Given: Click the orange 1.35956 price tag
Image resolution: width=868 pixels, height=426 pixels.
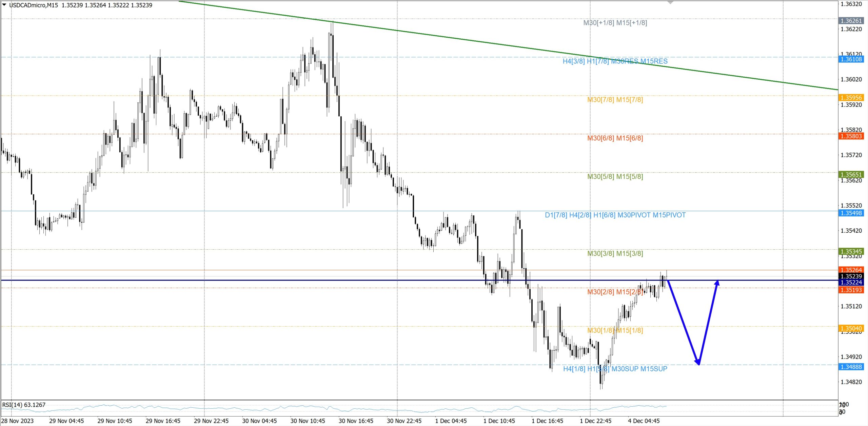Looking at the screenshot, I should pos(851,98).
